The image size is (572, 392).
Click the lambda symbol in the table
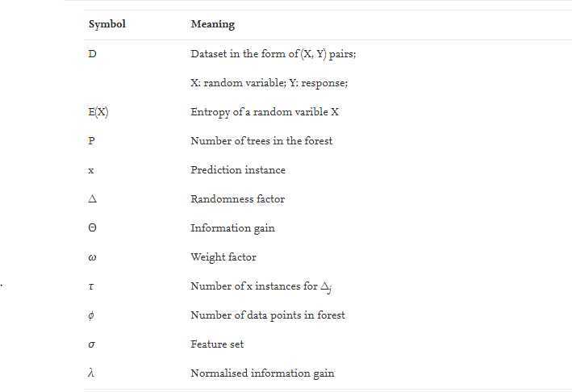pyautogui.click(x=91, y=373)
